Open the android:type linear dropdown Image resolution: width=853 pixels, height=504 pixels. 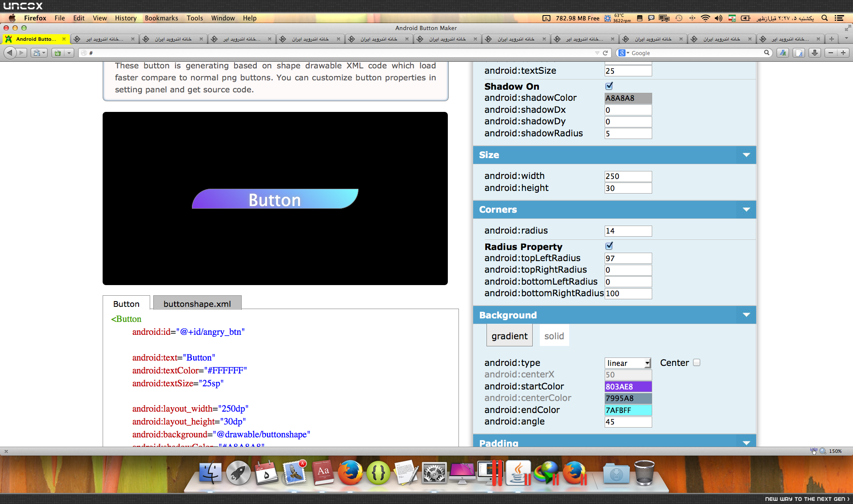point(628,363)
